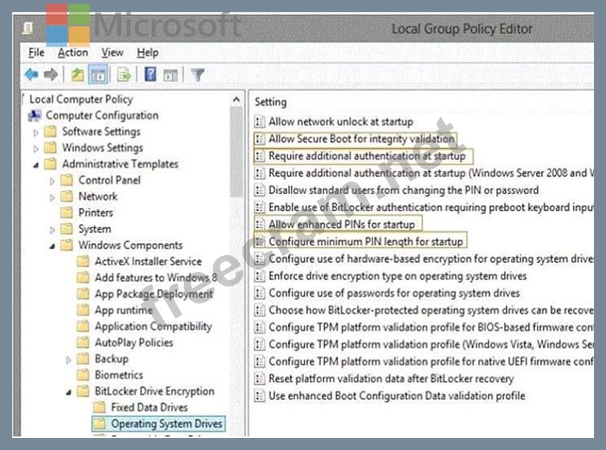The width and height of the screenshot is (606, 450).
Task: Click the policy icon beside Allow network unlock
Action: (260, 121)
